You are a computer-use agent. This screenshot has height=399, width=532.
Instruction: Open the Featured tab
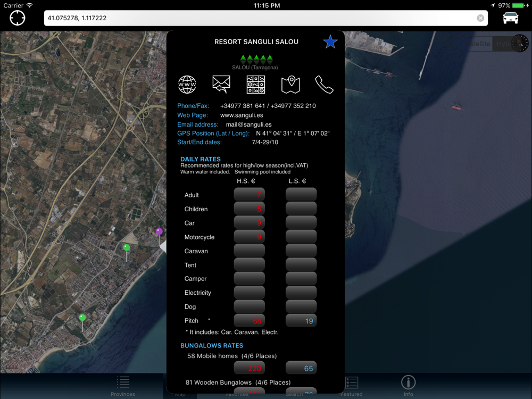coord(352,386)
